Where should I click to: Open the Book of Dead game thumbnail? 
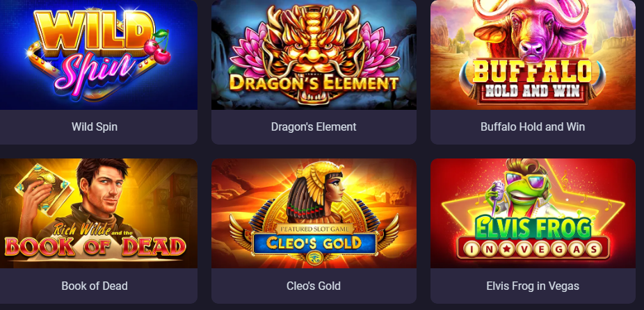[99, 213]
